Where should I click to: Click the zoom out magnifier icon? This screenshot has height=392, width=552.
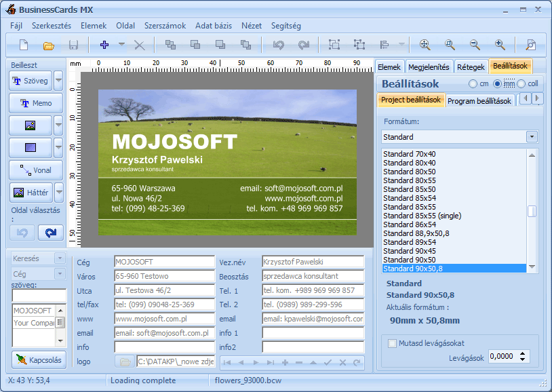(x=475, y=45)
